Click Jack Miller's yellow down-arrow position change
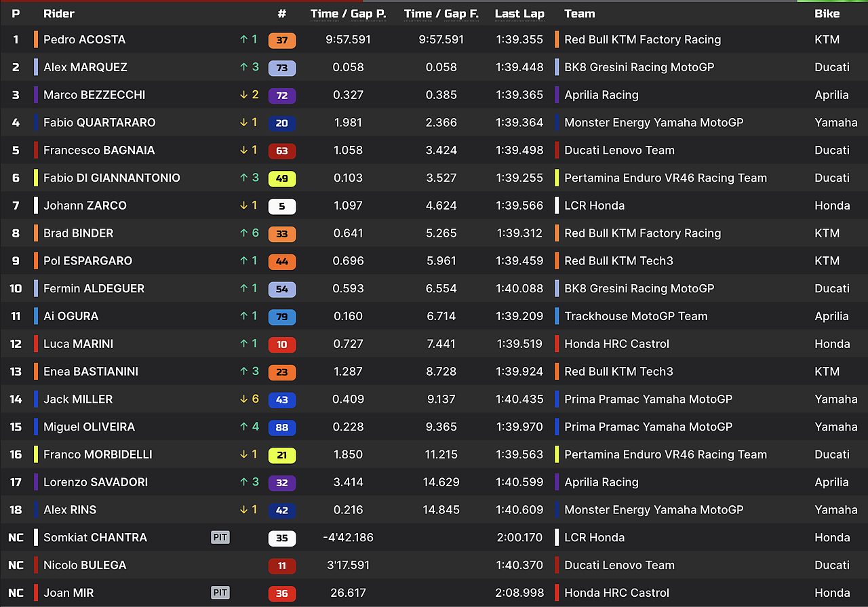Image resolution: width=868 pixels, height=607 pixels. tap(249, 399)
